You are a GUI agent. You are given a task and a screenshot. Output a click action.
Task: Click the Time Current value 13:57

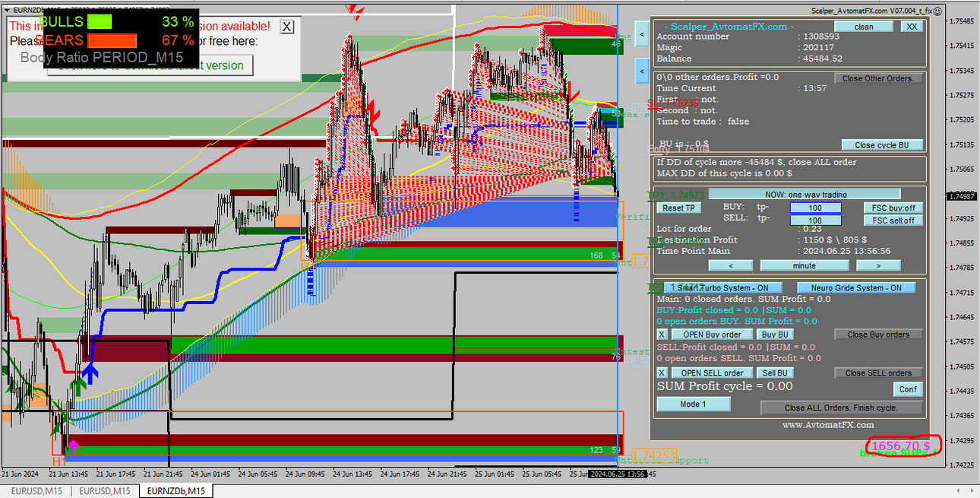coord(816,88)
